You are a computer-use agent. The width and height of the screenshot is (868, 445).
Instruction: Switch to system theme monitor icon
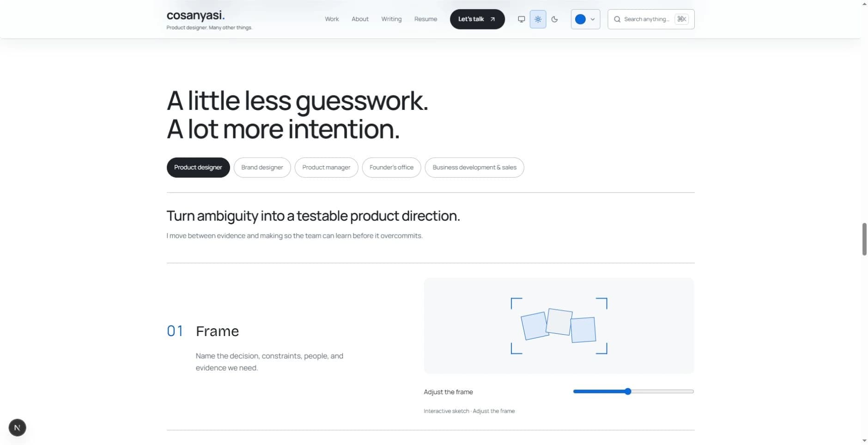521,19
